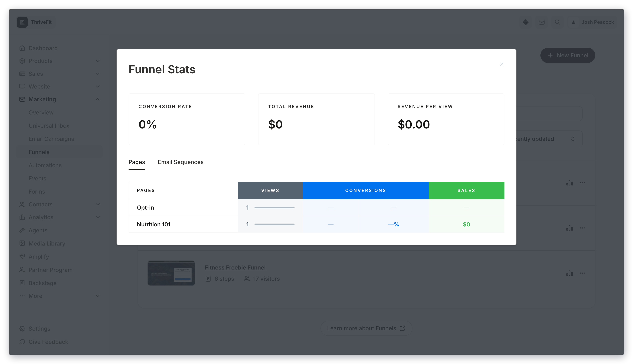Click the Opt-in views progress bar
The image size is (633, 364).
274,208
